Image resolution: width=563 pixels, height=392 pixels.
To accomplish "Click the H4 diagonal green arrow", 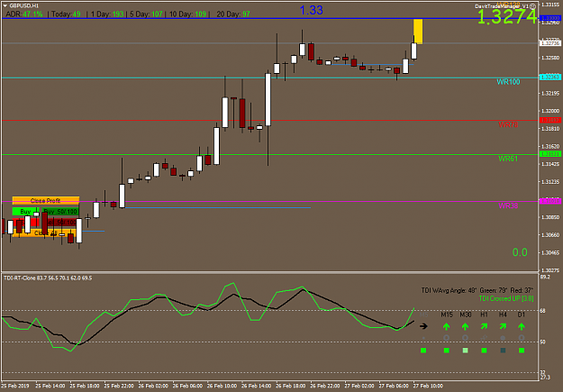I will [503, 326].
